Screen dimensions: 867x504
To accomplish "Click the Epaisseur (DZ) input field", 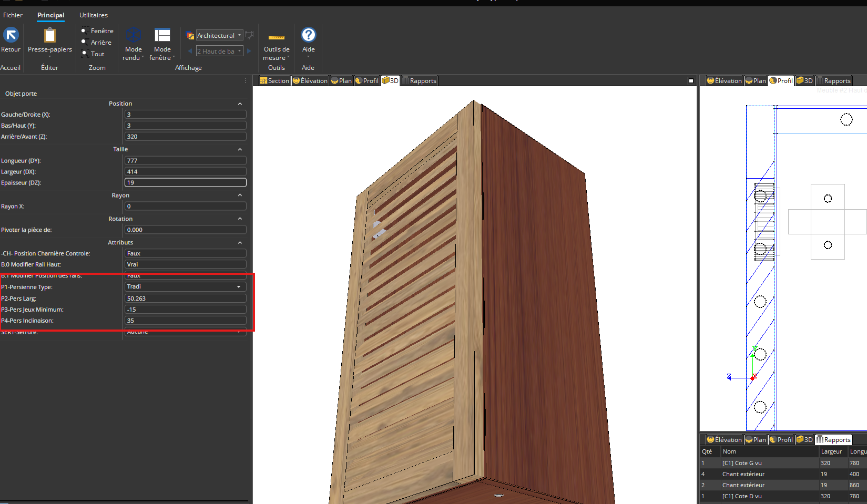I will [x=185, y=182].
